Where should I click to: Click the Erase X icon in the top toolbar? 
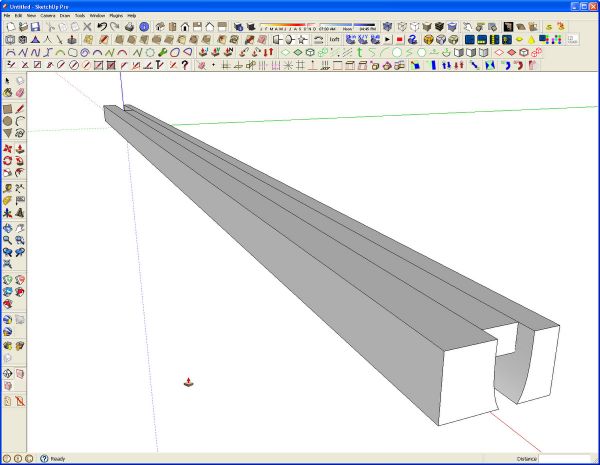coord(87,27)
